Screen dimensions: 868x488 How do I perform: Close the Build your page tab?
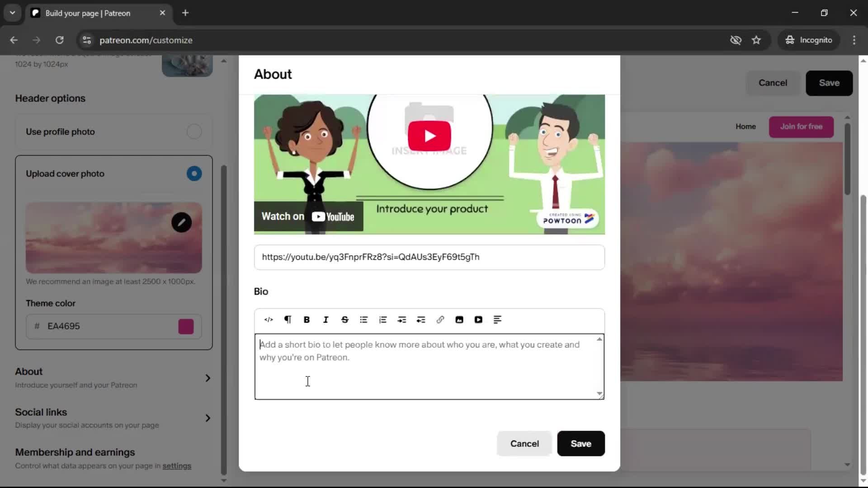163,13
